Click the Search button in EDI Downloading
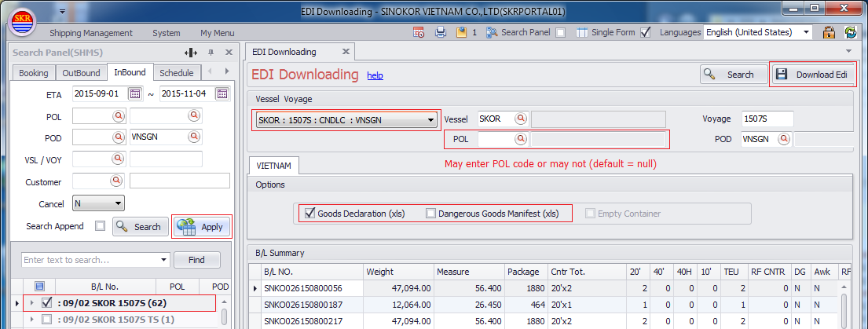868x329 pixels. click(734, 75)
